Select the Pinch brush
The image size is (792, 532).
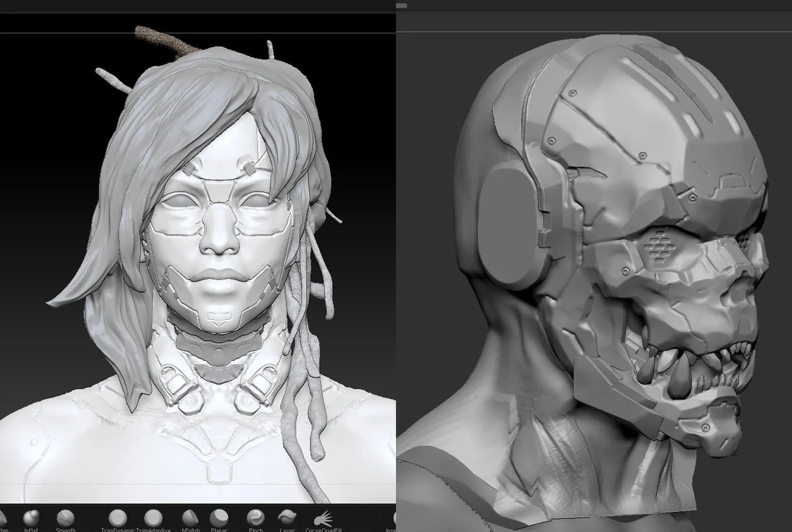click(255, 519)
